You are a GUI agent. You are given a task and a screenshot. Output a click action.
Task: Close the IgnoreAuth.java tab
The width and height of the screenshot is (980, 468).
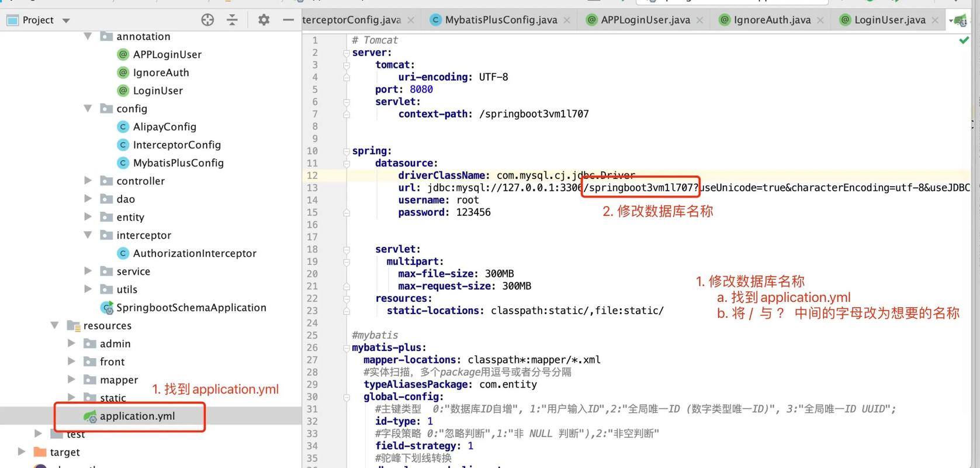tap(820, 20)
